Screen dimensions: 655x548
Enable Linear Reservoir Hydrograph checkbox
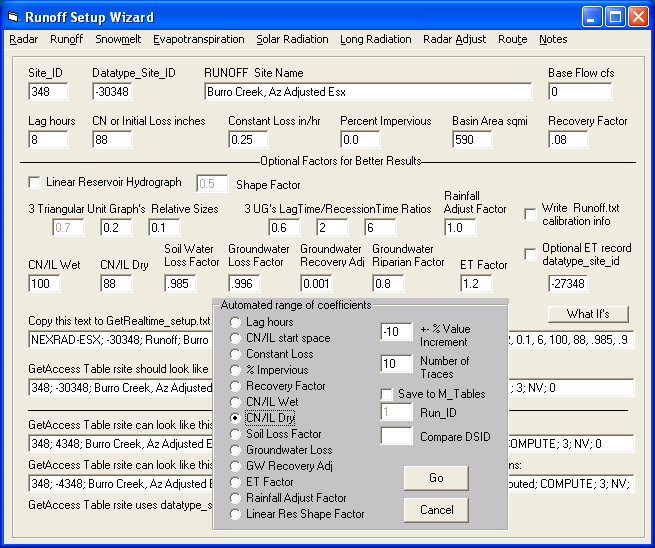point(36,182)
